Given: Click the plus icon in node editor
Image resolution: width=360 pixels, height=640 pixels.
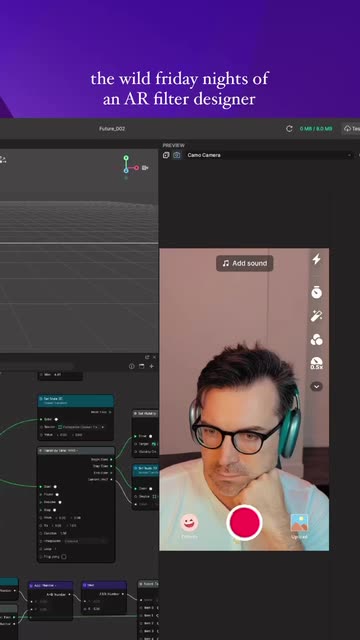Looking at the screenshot, I should [x=151, y=366].
